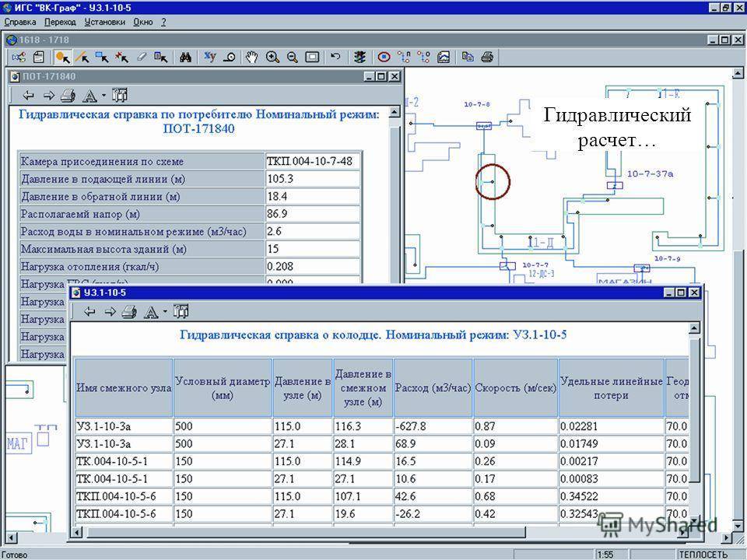Click the eraser tool icon
The height and width of the screenshot is (560, 747).
coord(142,57)
